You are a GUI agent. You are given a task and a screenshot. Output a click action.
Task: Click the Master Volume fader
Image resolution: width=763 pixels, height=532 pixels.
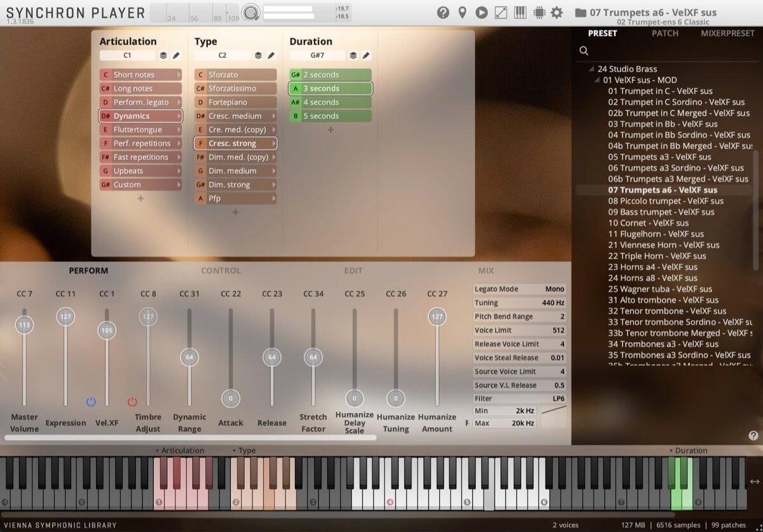pyautogui.click(x=25, y=325)
